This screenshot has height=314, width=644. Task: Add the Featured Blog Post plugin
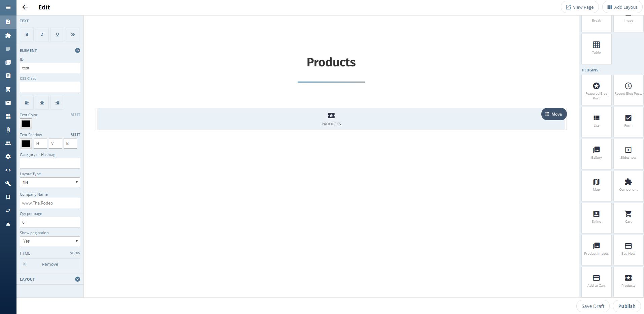coord(596,90)
